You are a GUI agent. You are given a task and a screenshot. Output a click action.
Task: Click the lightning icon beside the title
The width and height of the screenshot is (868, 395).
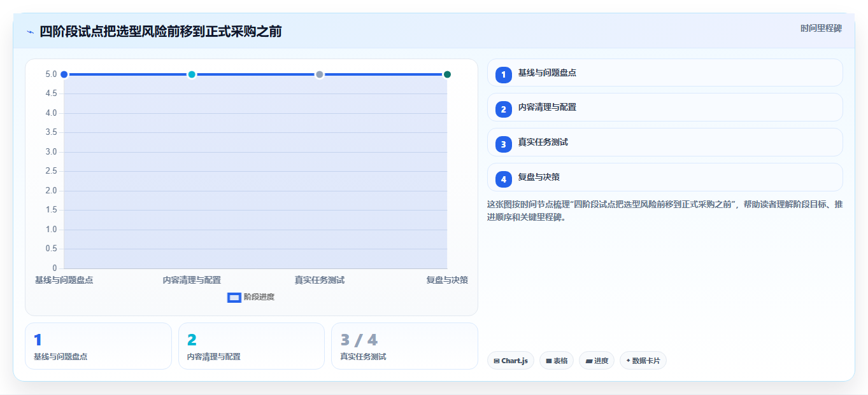[x=30, y=32]
